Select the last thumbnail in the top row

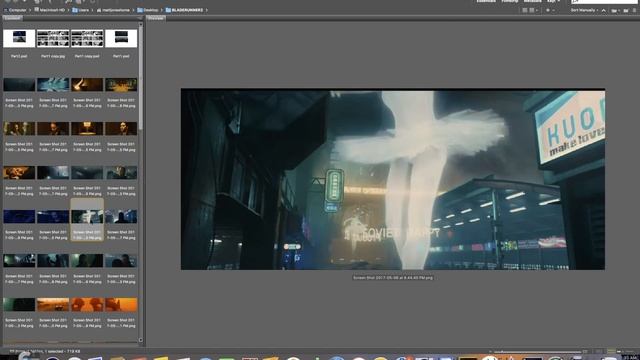[x=121, y=38]
